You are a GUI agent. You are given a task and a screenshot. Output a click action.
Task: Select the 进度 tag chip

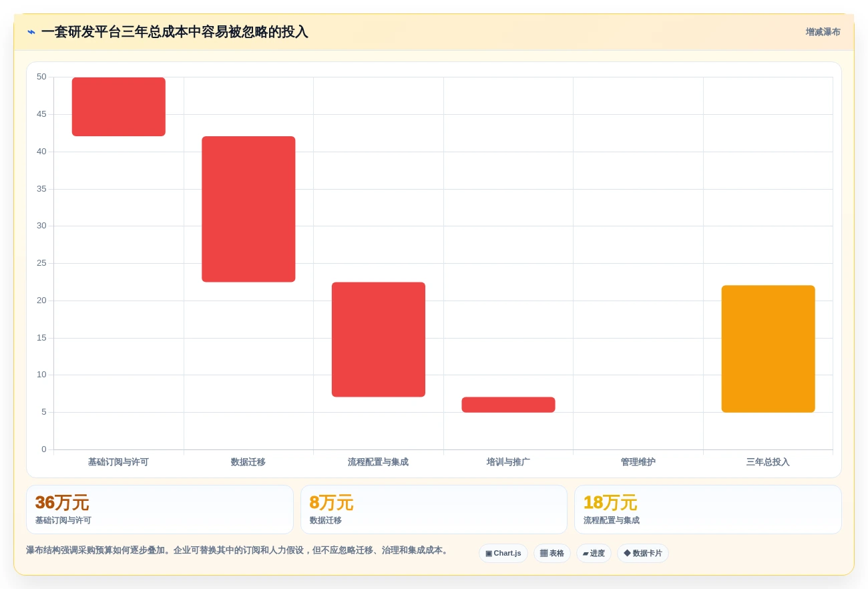(594, 553)
